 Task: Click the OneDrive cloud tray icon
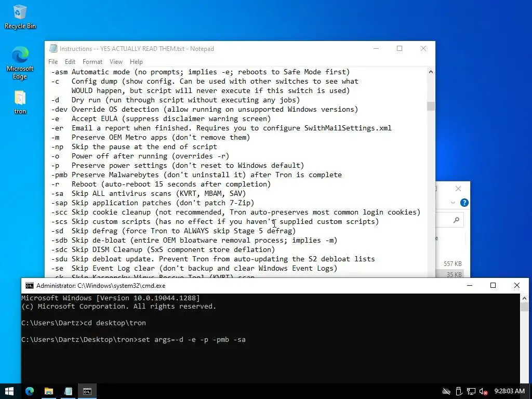tap(446, 392)
